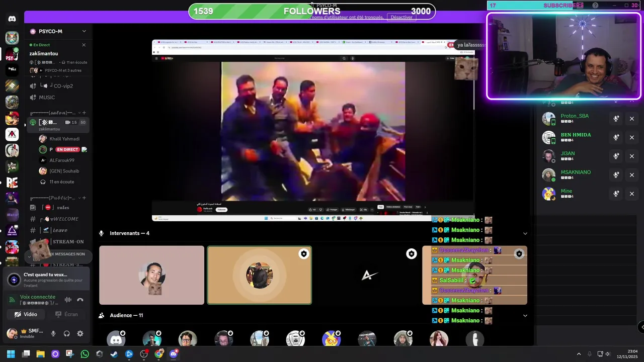The image size is (644, 362).
Task: Toggle the microphone mute in user panel
Action: (x=53, y=333)
